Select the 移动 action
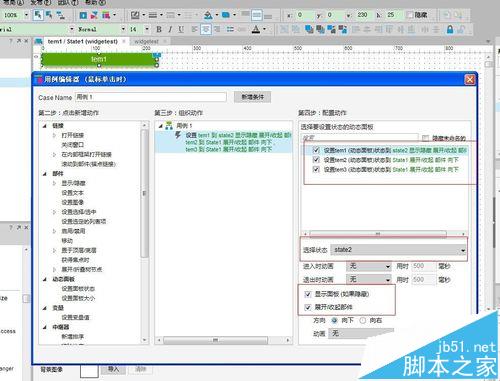 pos(67,241)
